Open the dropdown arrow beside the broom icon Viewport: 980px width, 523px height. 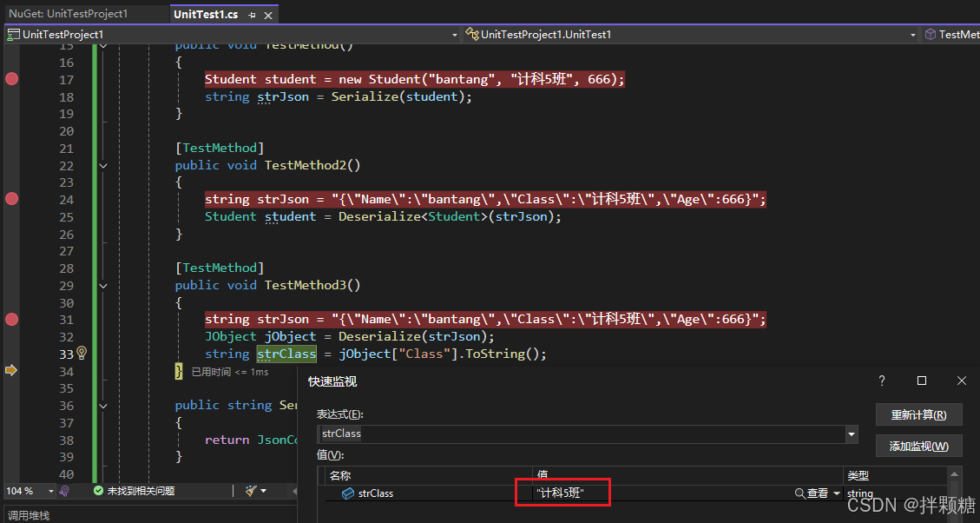263,491
